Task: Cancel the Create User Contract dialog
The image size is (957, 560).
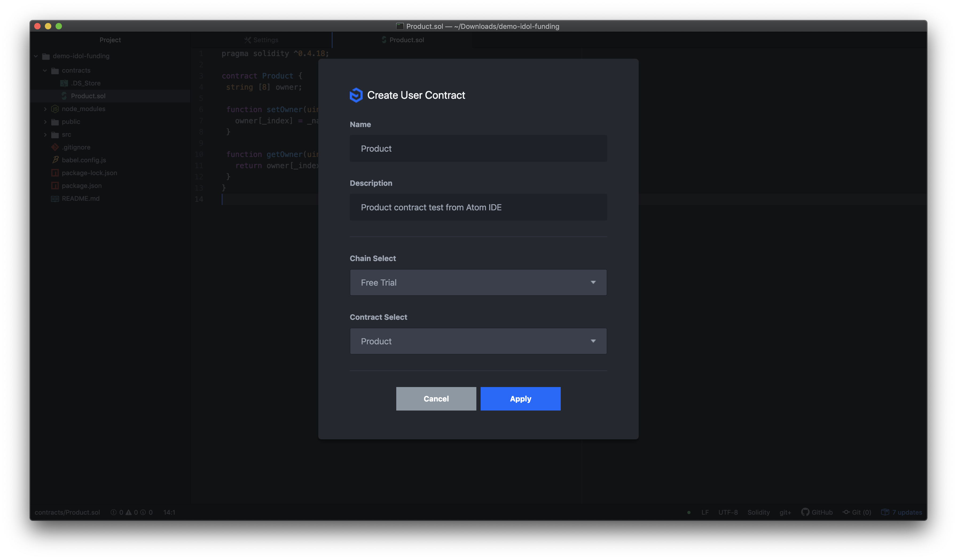Action: pos(436,399)
